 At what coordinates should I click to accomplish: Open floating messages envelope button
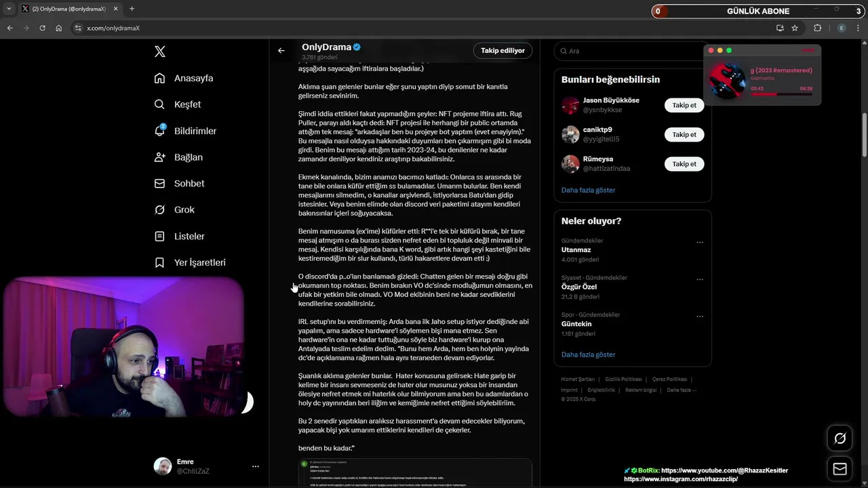[840, 469]
